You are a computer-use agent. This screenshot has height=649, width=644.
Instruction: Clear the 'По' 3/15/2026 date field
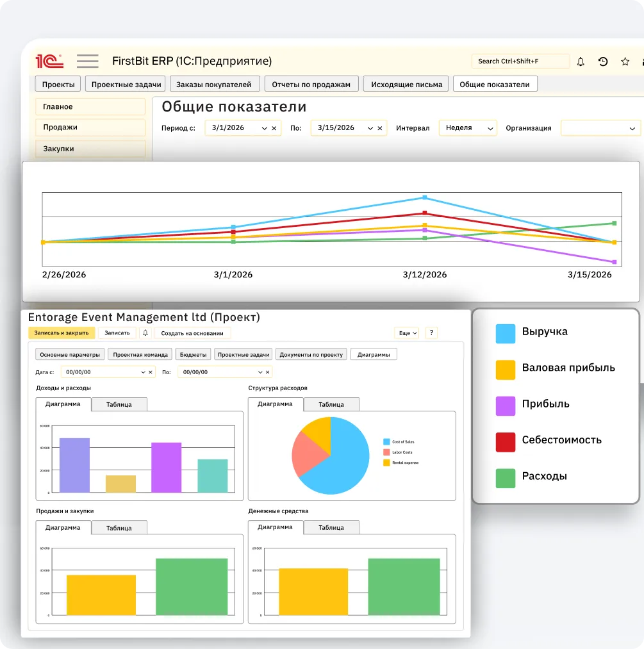tap(380, 128)
